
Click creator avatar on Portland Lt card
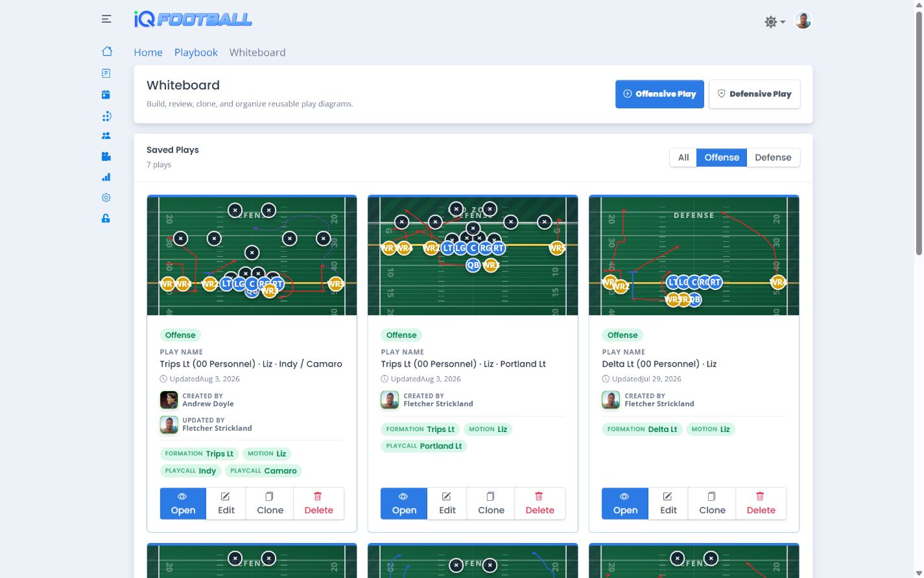pyautogui.click(x=390, y=400)
